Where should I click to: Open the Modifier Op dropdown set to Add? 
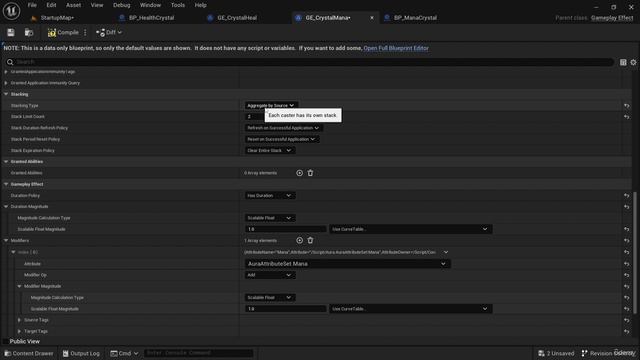point(270,275)
